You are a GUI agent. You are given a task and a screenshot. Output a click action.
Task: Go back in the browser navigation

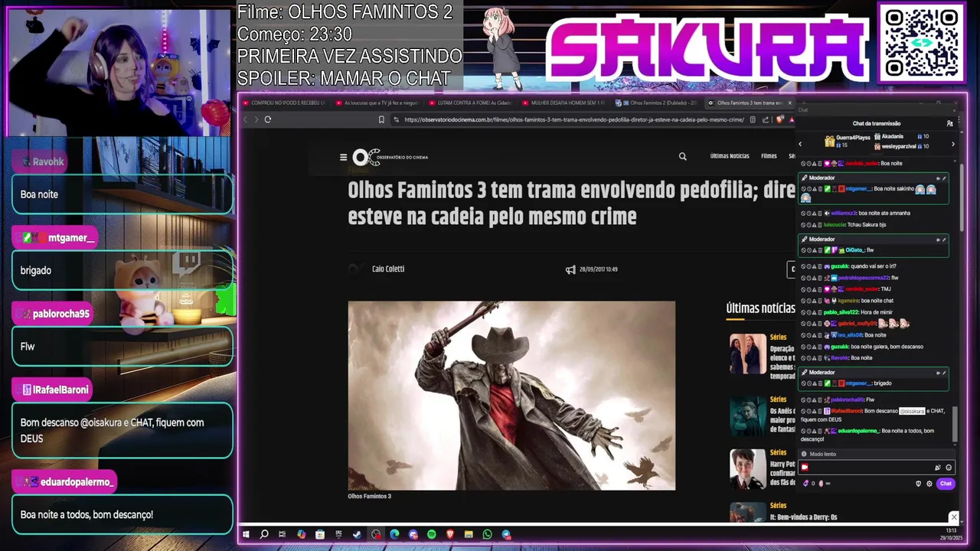click(x=246, y=119)
